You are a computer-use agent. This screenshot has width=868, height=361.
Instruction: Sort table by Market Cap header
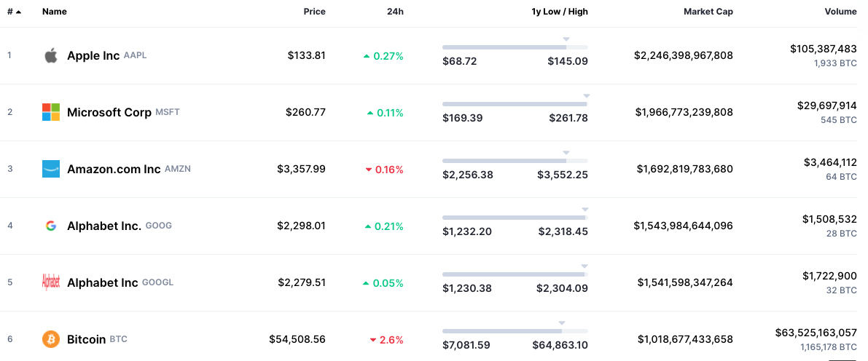pyautogui.click(x=708, y=12)
